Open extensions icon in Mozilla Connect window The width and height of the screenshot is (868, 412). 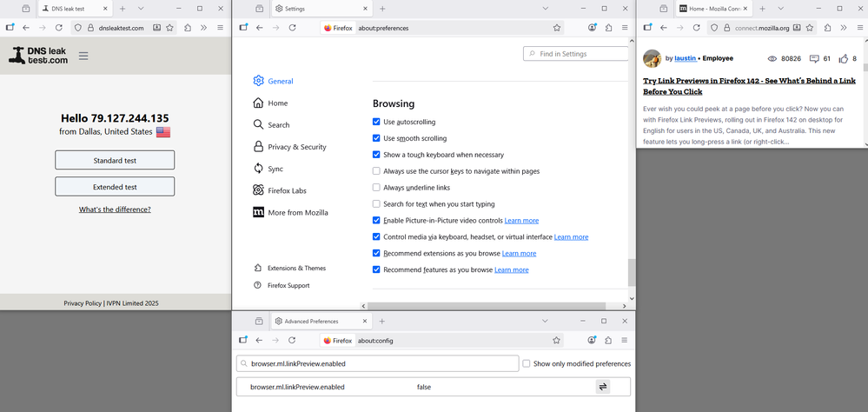pyautogui.click(x=824, y=28)
